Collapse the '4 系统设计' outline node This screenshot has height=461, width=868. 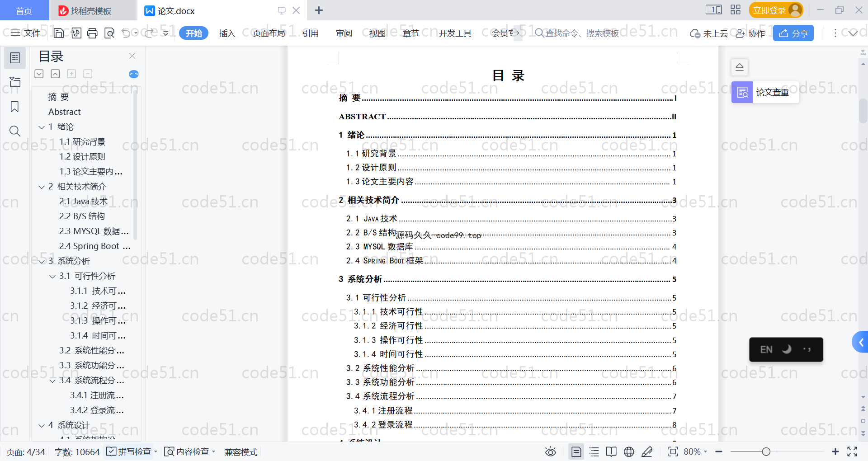point(42,426)
